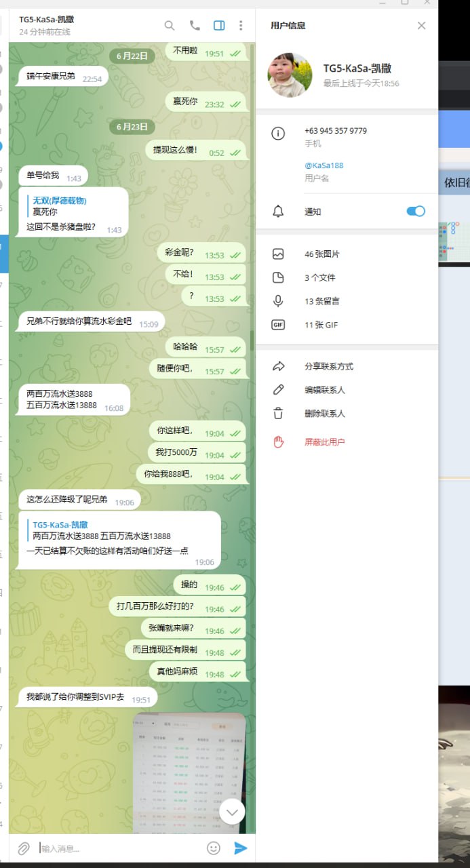Click the chat vertical scrollbar

pyautogui.click(x=253, y=339)
